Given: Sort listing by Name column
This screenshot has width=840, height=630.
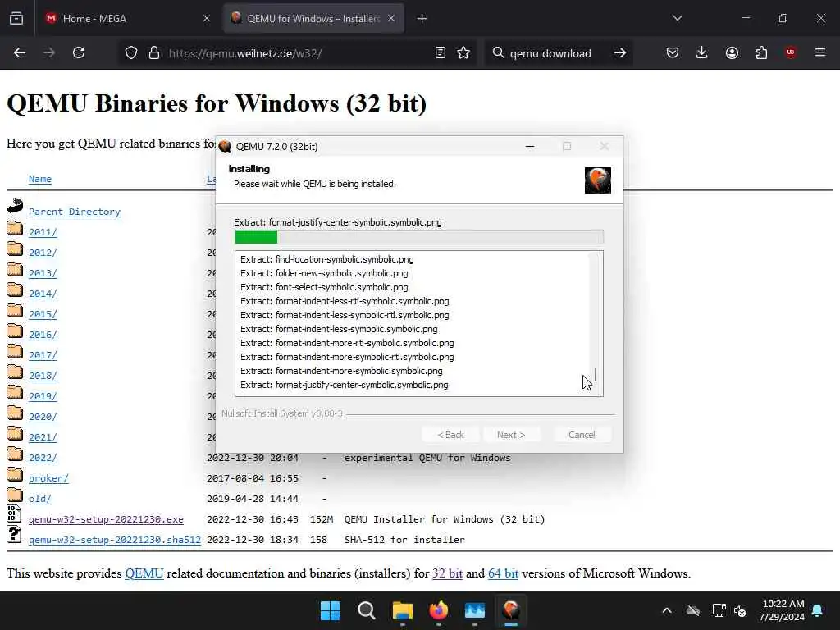Looking at the screenshot, I should click(40, 179).
